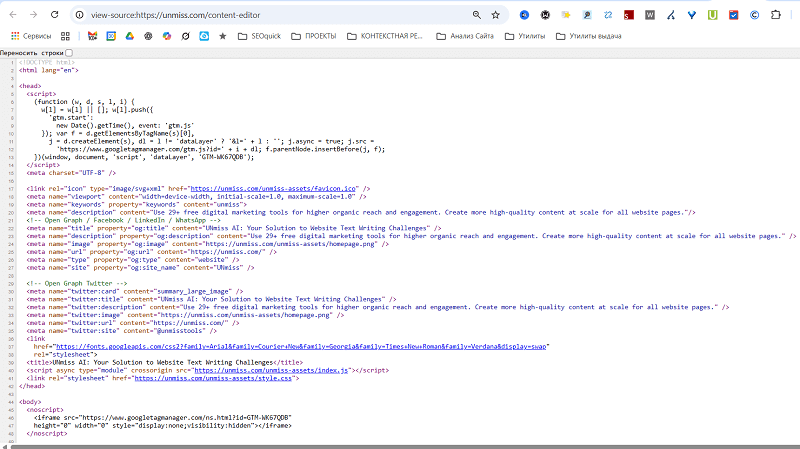
Task: Go back to the previous page
Action: tap(13, 15)
